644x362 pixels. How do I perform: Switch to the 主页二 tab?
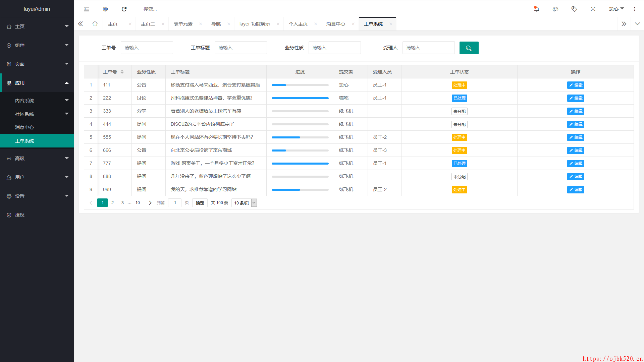pos(148,24)
